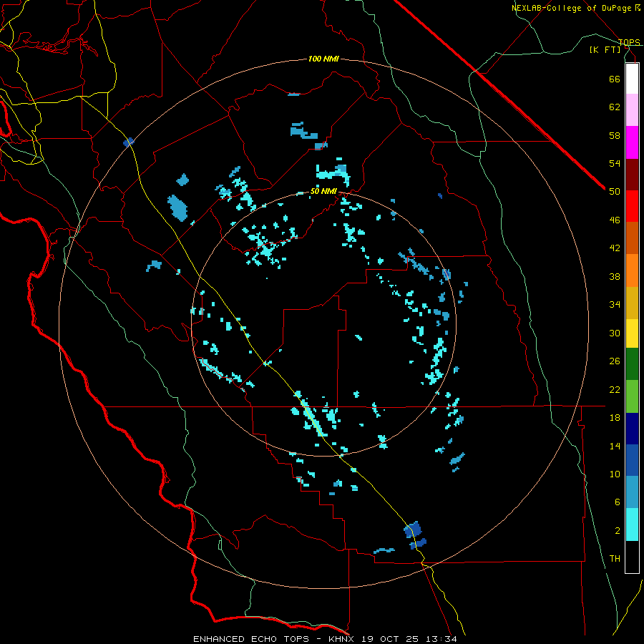This screenshot has width=644, height=644.
Task: Click the legend value '34'
Action: [615, 304]
